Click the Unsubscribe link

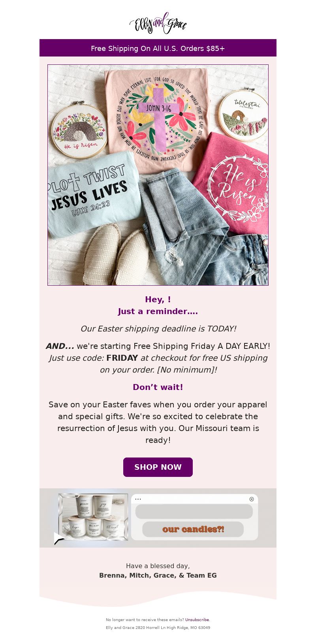click(197, 620)
